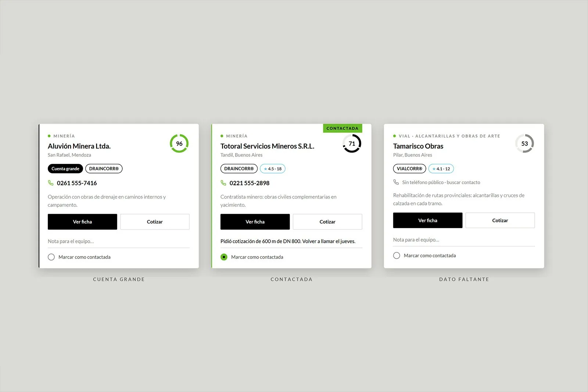Screen dimensions: 588x392
Task: Toggle contacted radio on Totoral Servicios Mineros card
Action: (x=224, y=257)
